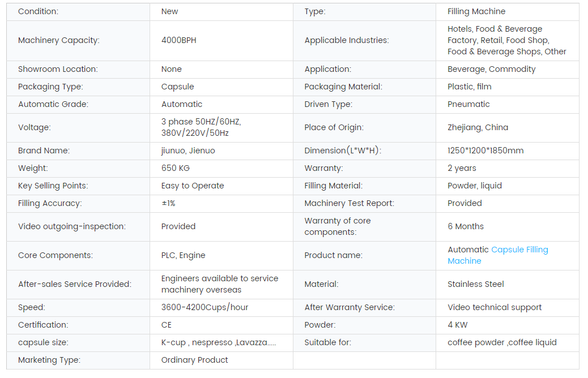Image resolution: width=588 pixels, height=378 pixels.
Task: Click the Machinery Capacity 4000BPH value
Action: pos(178,40)
